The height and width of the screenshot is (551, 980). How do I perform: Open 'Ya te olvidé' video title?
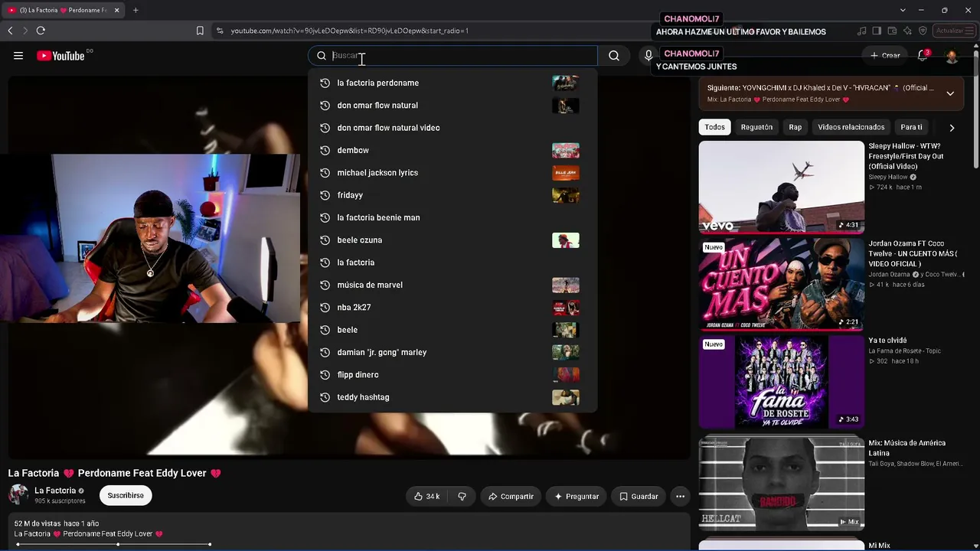887,341
